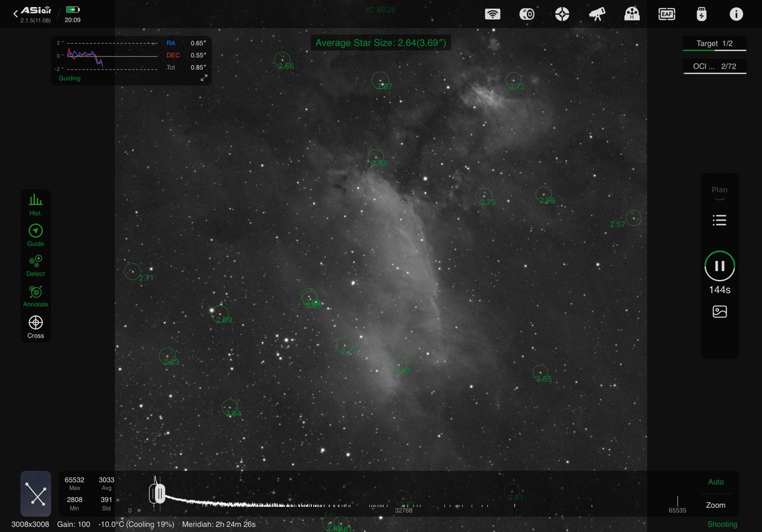Image resolution: width=762 pixels, height=532 pixels.
Task: Check the battery status icon
Action: [x=72, y=10]
